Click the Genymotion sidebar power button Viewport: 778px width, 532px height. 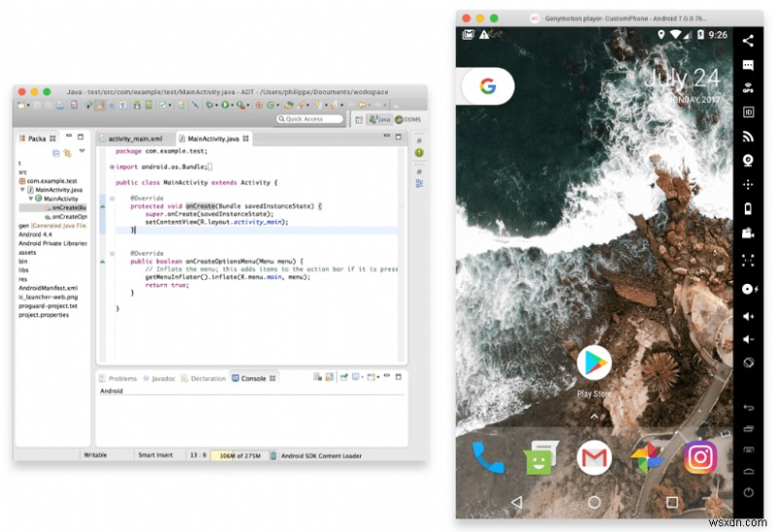748,492
